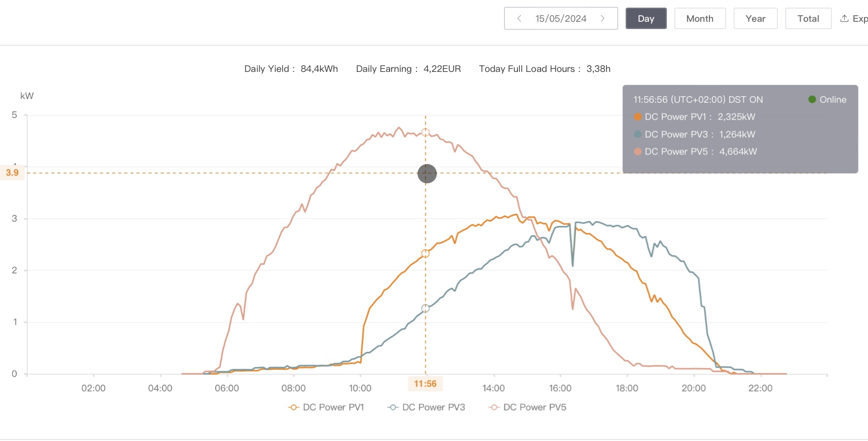Switch to the Year view

click(755, 19)
